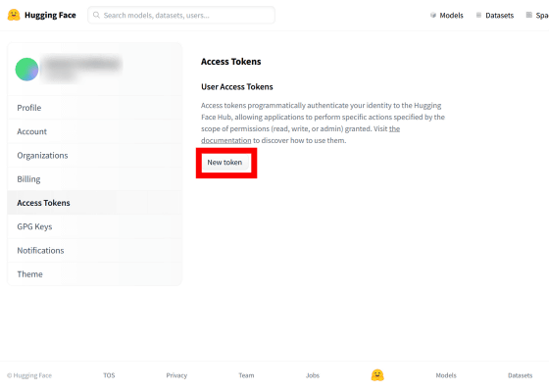This screenshot has width=549, height=392.
Task: Go to Organizations settings
Action: 94,156
